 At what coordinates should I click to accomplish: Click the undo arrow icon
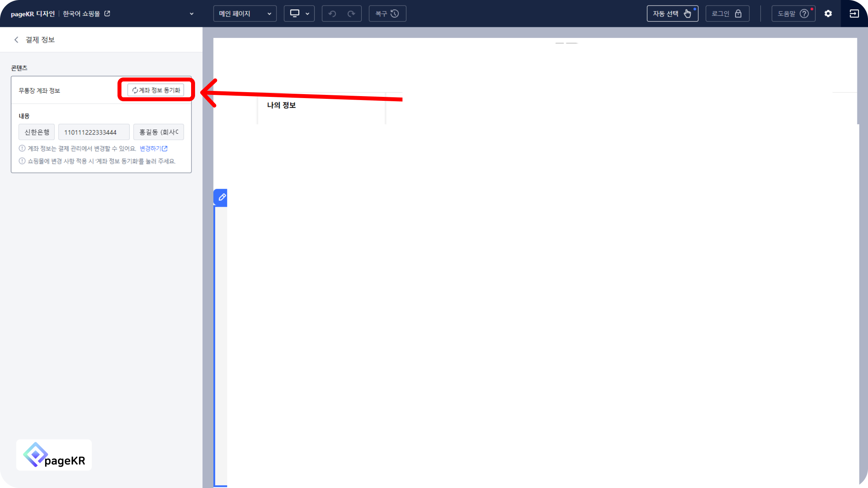point(332,14)
